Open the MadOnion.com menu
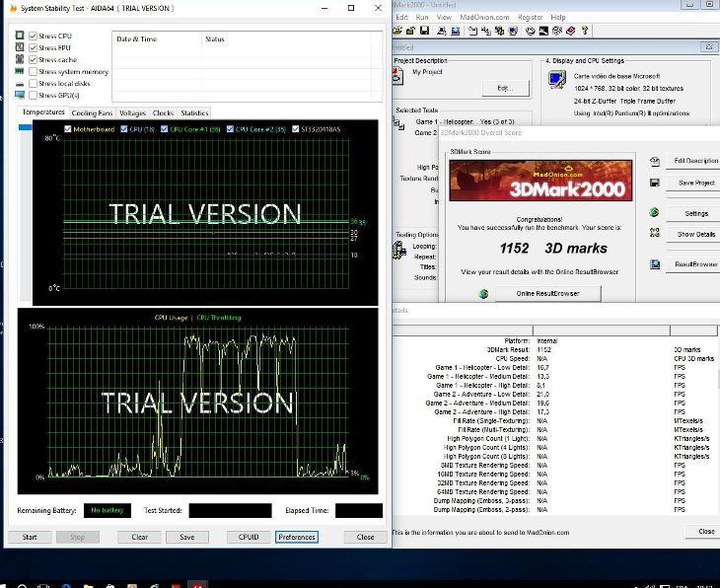This screenshot has width=720, height=588. [x=484, y=17]
